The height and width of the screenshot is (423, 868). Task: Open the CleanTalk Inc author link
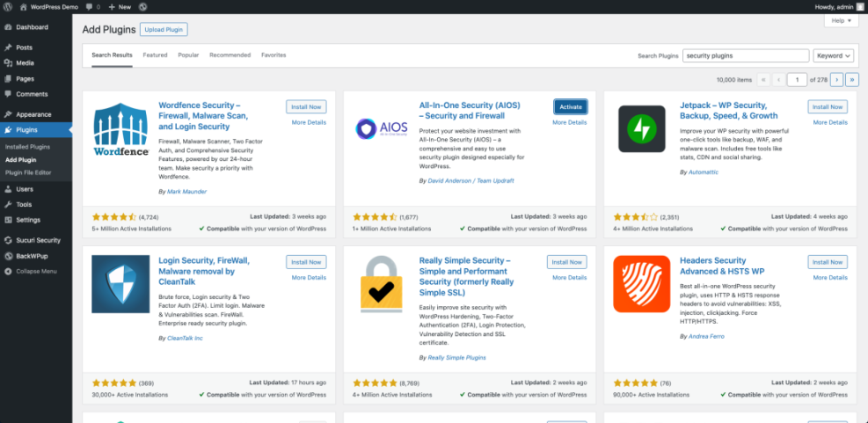pyautogui.click(x=185, y=338)
